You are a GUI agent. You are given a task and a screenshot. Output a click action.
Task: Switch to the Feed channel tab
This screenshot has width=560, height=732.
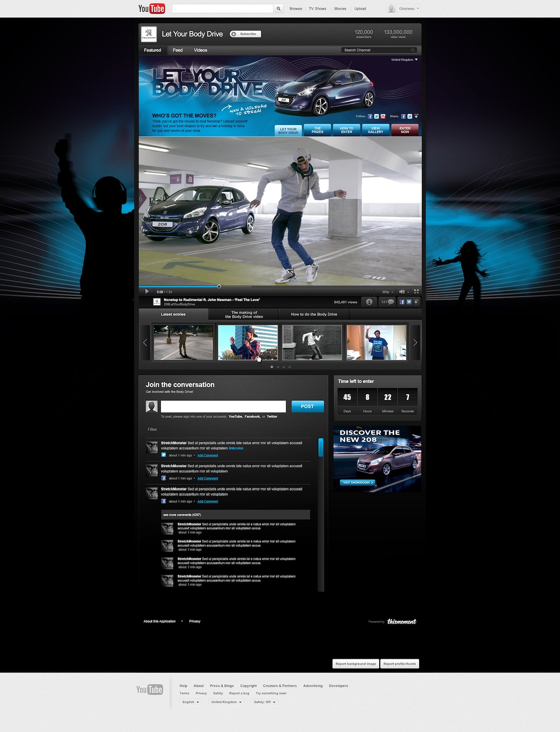(178, 50)
